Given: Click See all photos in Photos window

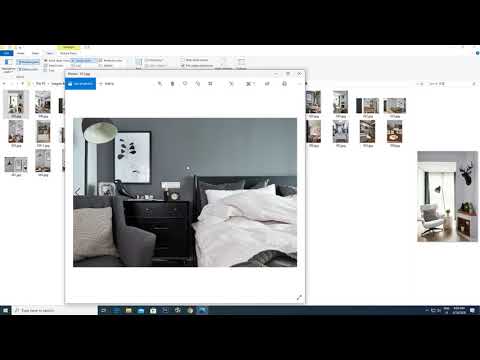Looking at the screenshot, I should click(80, 84).
